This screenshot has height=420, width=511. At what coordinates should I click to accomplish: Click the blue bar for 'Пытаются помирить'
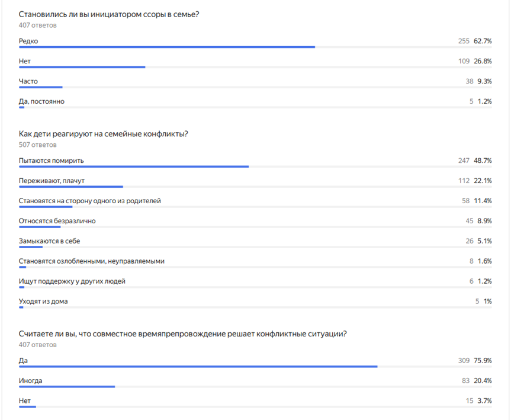pos(134,166)
